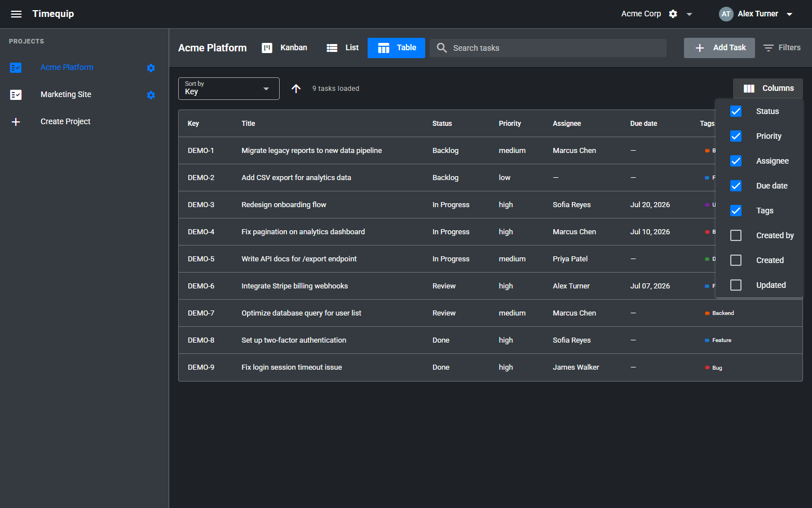Uncheck the Assignee column checkbox
812x508 pixels.
(x=736, y=161)
